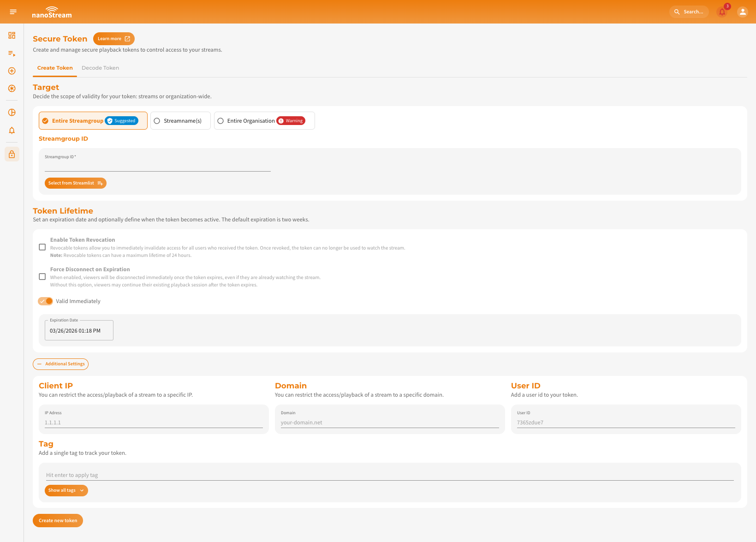Viewport: 756px width, 542px height.
Task: Open the Learn more link
Action: coord(113,38)
